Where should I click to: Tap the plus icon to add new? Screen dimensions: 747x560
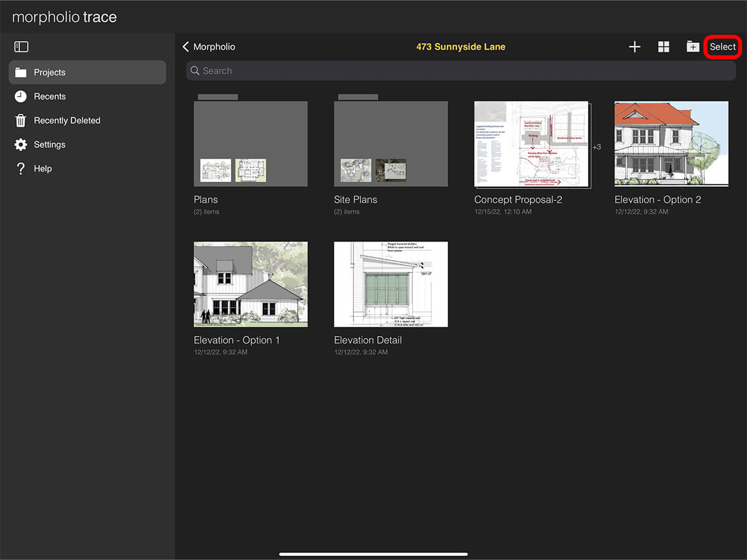(x=634, y=47)
